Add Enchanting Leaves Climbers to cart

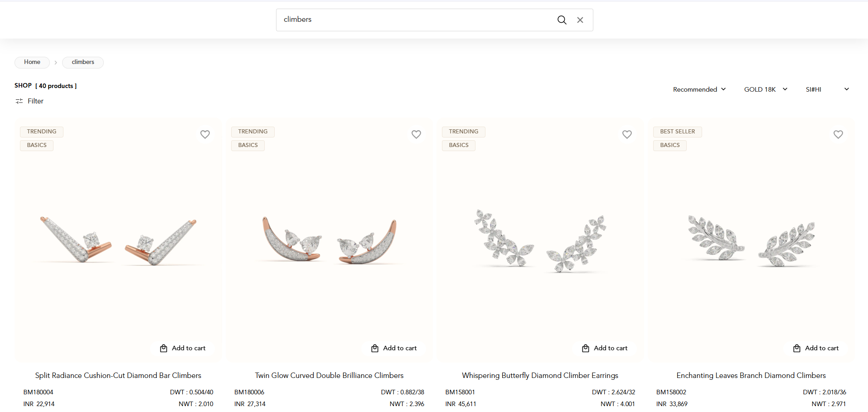coord(816,348)
